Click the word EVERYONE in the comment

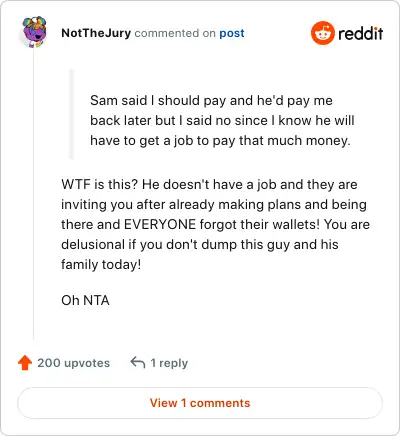point(160,224)
